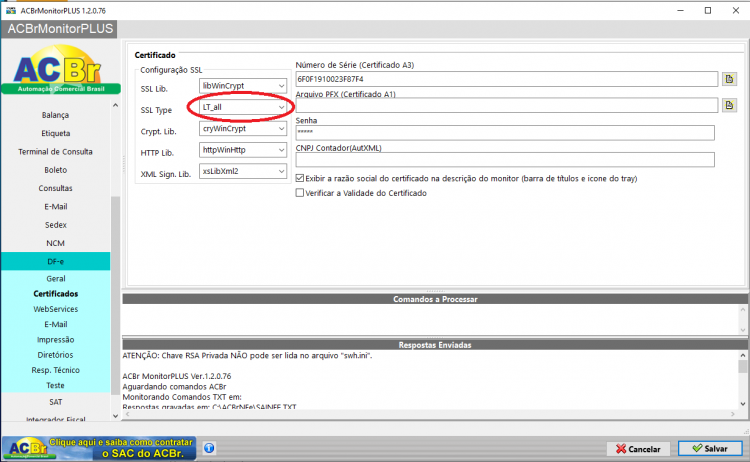Click sidebar scroll down arrow
Image resolution: width=750 pixels, height=462 pixels.
click(x=115, y=416)
